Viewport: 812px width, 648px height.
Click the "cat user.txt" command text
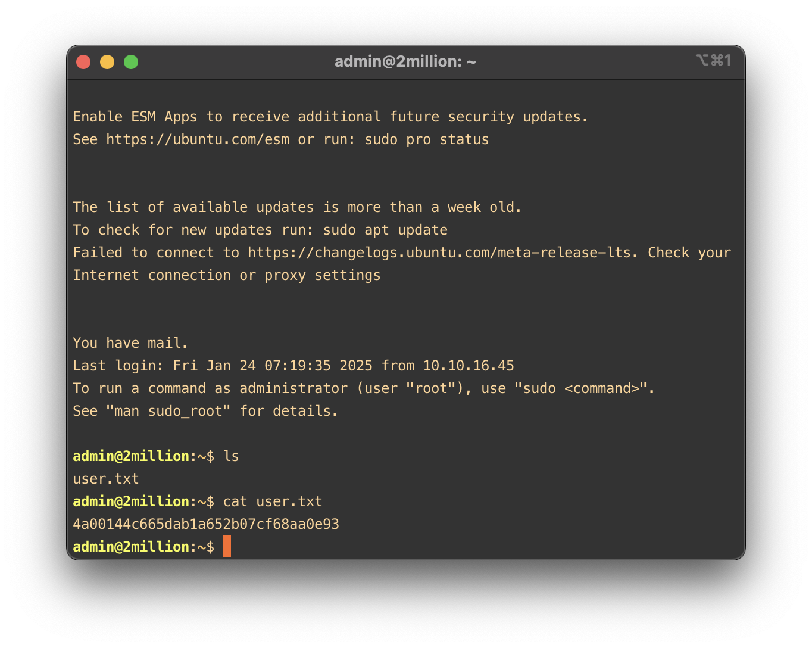[273, 501]
